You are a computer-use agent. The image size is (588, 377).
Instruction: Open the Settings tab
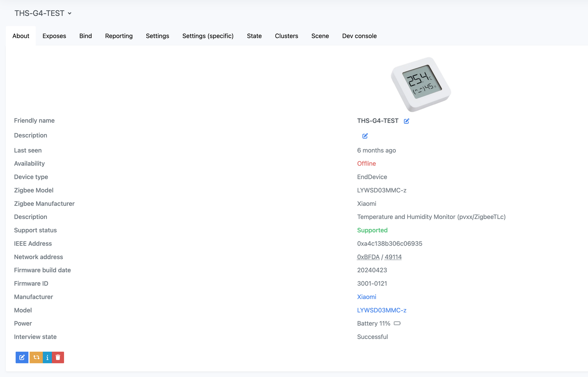[157, 36]
